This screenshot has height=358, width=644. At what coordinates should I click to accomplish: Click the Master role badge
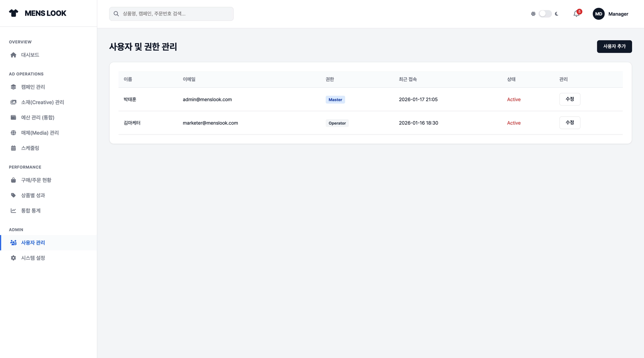pos(335,100)
